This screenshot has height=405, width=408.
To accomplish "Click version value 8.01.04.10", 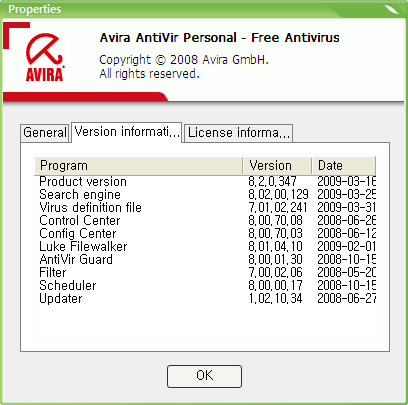I will pos(275,247).
